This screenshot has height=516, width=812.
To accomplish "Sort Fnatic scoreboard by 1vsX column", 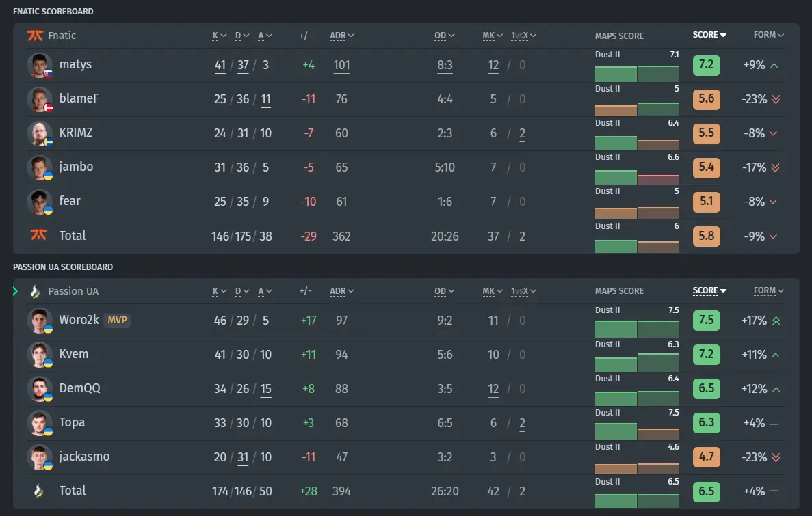I will [523, 36].
